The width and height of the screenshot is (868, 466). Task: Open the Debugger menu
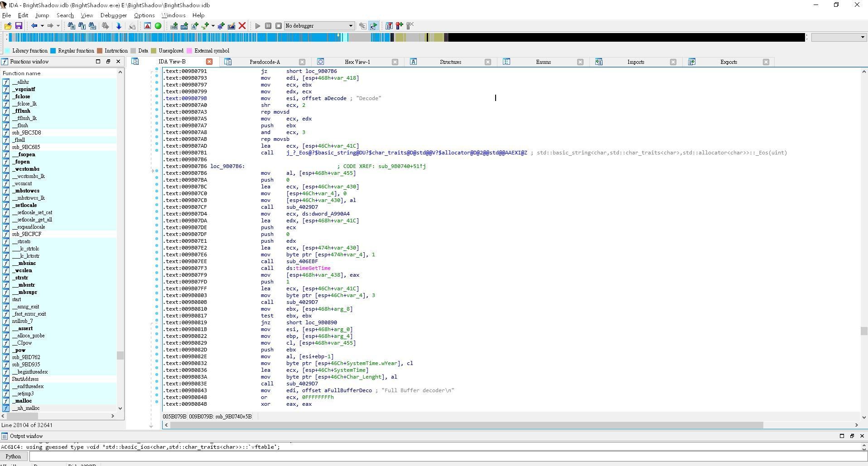pyautogui.click(x=113, y=15)
